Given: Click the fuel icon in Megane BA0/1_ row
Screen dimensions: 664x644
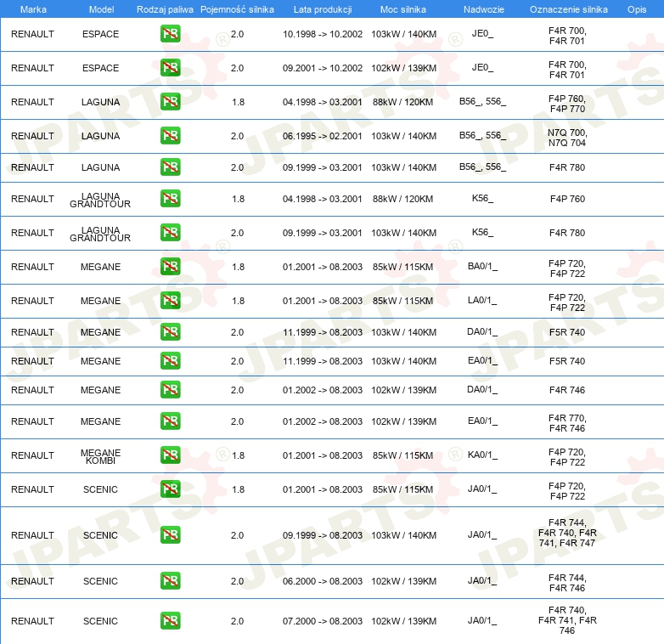Looking at the screenshot, I should [x=170, y=267].
